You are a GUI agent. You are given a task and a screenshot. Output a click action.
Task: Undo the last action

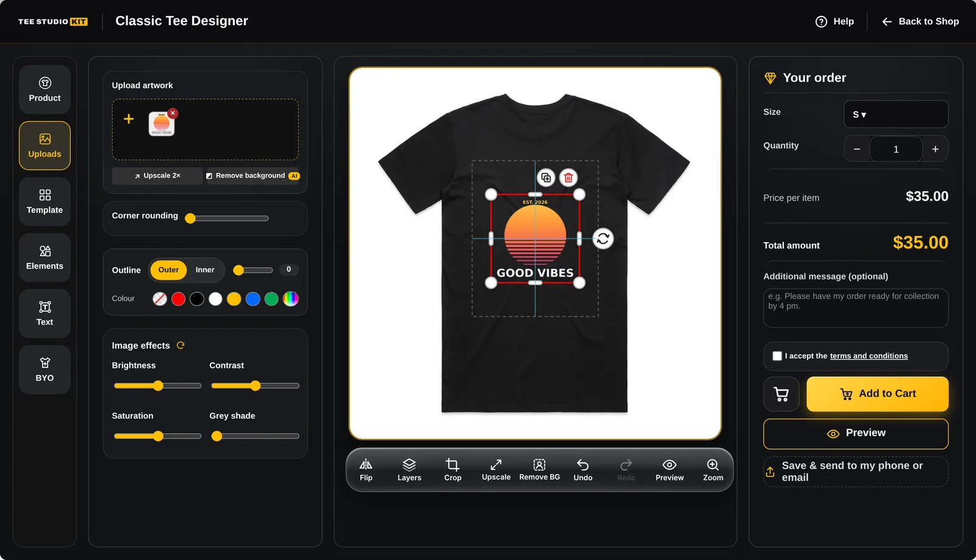[x=583, y=470]
